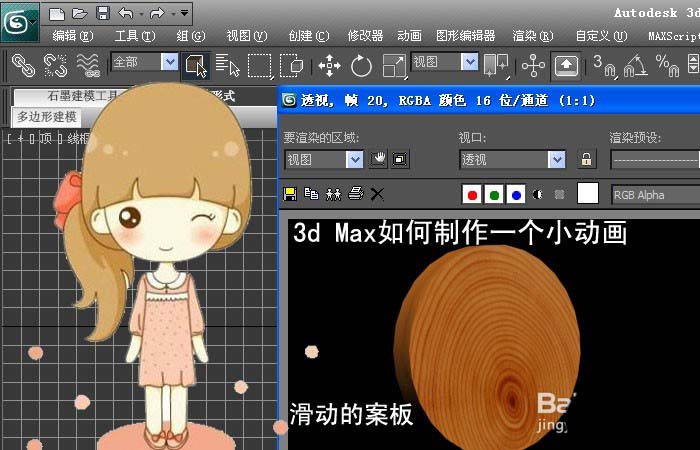
Task: Toggle Select and Manipulate tool
Action: tap(533, 66)
